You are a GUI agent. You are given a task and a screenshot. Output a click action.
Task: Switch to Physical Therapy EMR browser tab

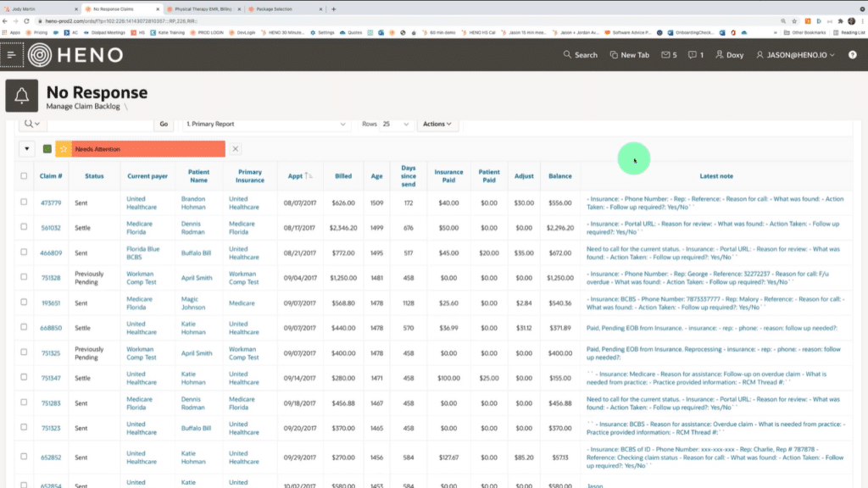point(203,8)
